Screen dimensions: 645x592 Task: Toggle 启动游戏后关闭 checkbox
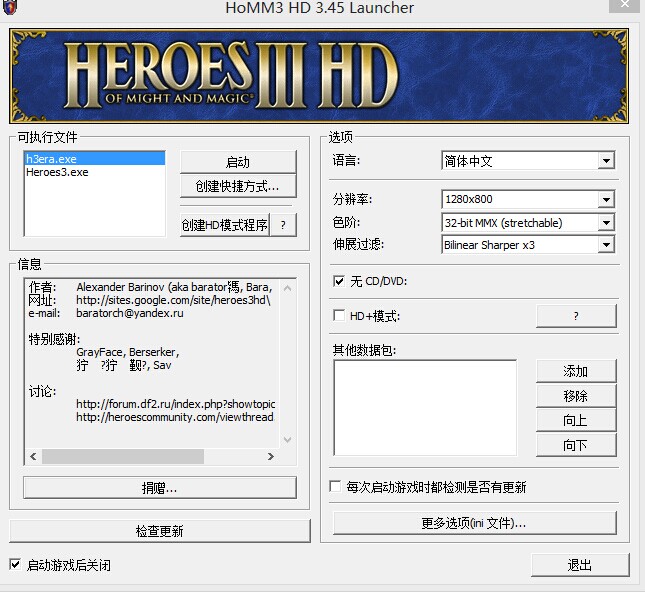15,564
